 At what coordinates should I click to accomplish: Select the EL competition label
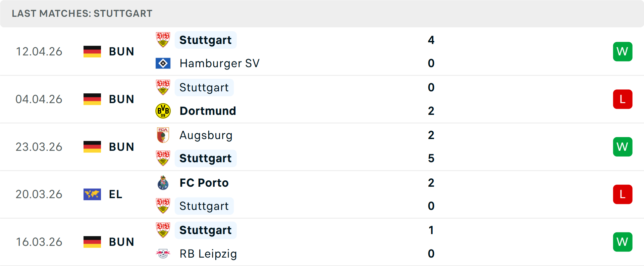point(115,194)
